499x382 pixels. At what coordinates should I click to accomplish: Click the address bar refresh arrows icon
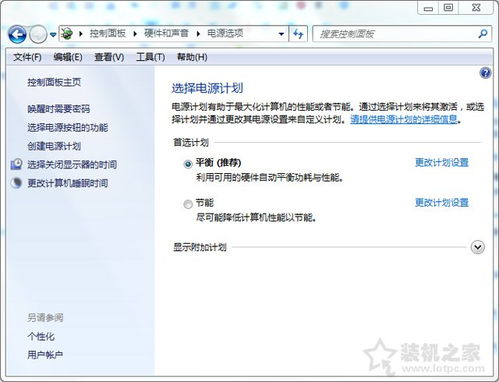coord(298,34)
